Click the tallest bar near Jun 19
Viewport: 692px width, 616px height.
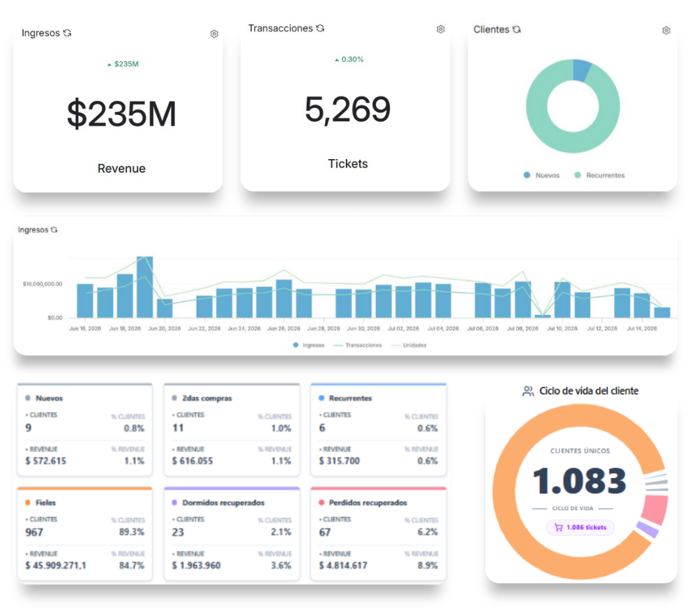click(x=145, y=287)
